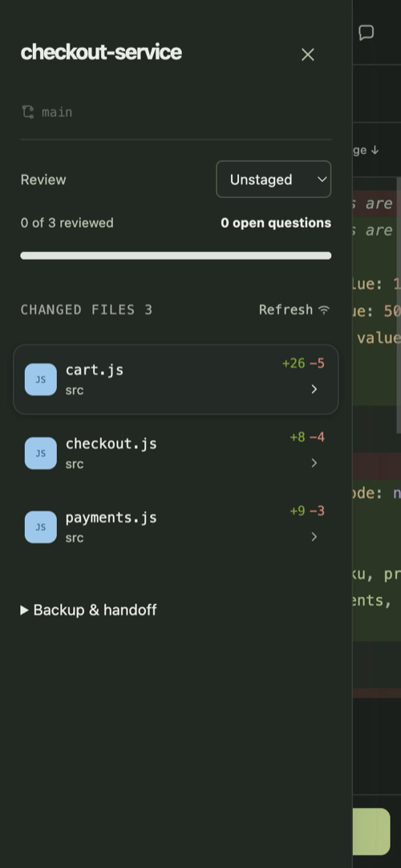Expand checkout.js with its chevron
401x868 pixels.
314,463
